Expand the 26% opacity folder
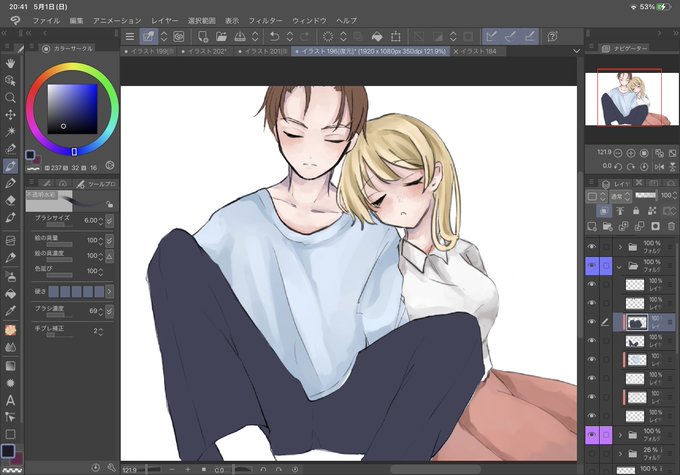This screenshot has height=475, width=680. (620, 454)
